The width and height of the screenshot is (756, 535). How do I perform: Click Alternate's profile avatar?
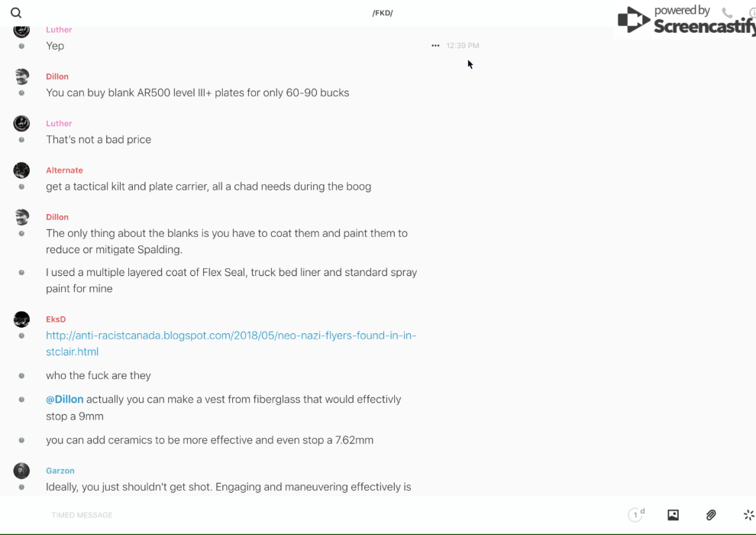pyautogui.click(x=21, y=170)
